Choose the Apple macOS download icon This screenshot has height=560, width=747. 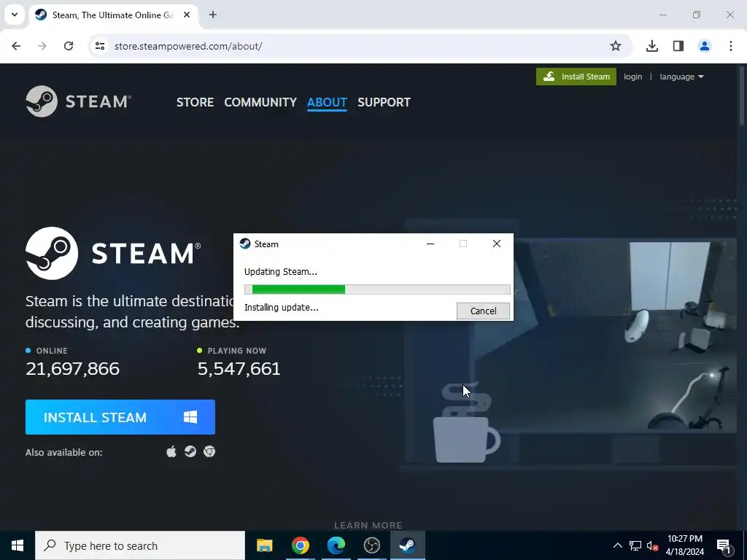point(171,451)
